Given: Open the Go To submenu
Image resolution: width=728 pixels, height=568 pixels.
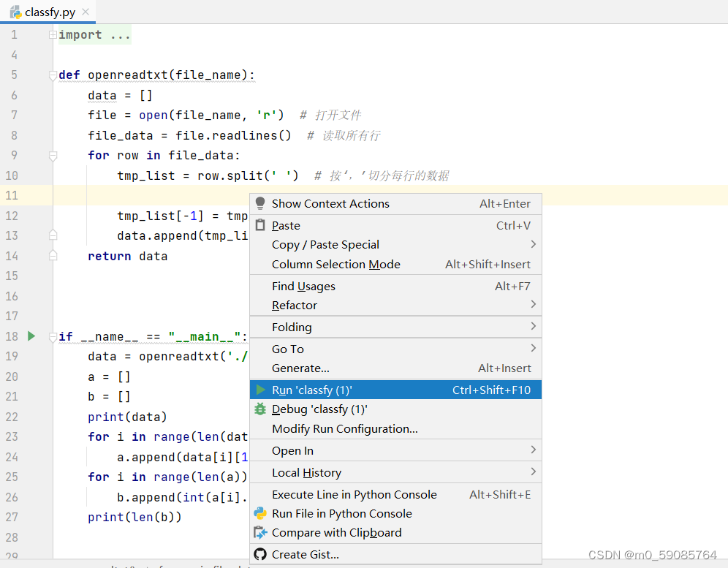Looking at the screenshot, I should pos(287,349).
